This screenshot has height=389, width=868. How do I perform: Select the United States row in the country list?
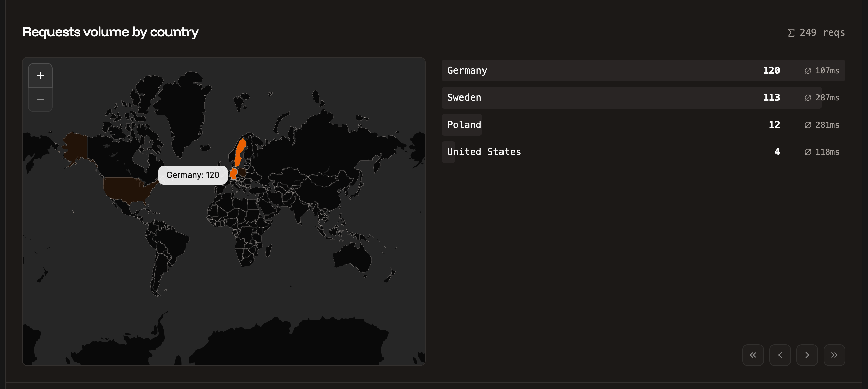pyautogui.click(x=576, y=152)
